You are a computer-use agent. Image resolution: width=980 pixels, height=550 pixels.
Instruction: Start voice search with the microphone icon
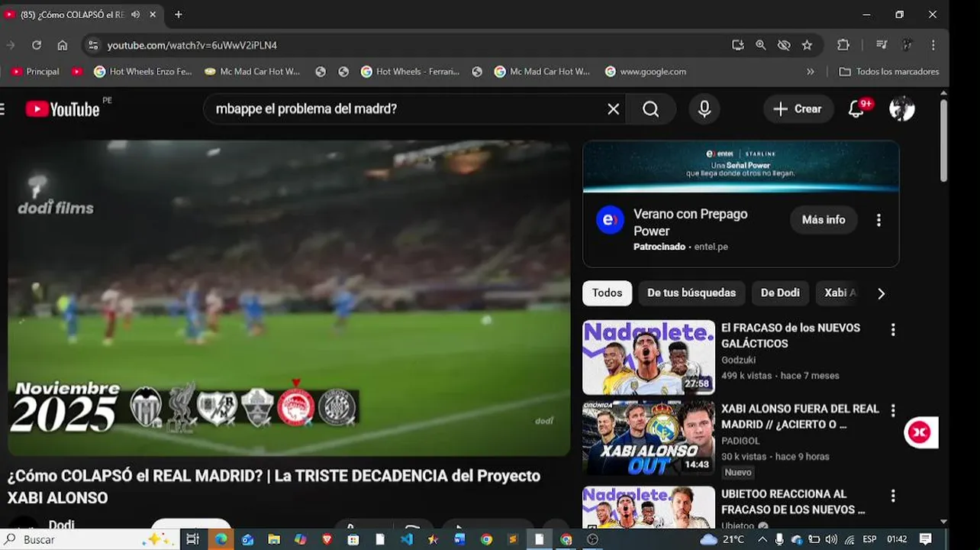(x=704, y=109)
